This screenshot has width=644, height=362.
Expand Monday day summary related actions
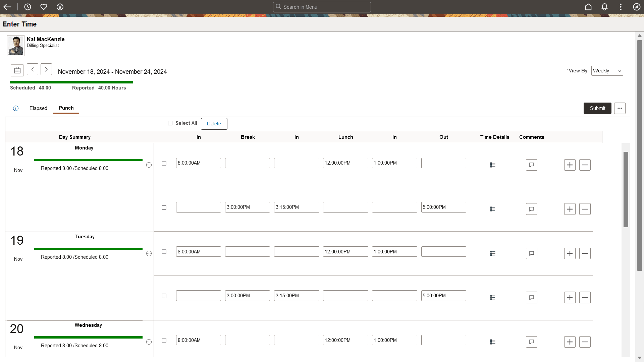click(149, 165)
